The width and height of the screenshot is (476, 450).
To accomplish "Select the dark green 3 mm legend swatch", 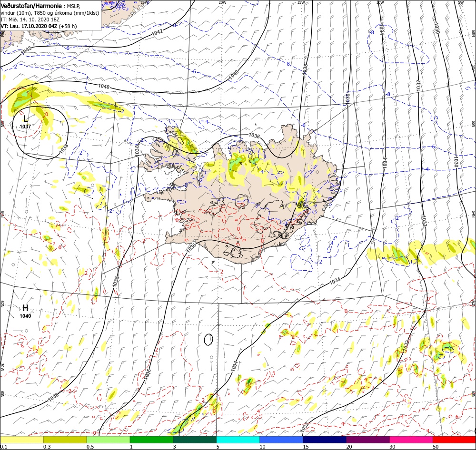I will point(195,440).
